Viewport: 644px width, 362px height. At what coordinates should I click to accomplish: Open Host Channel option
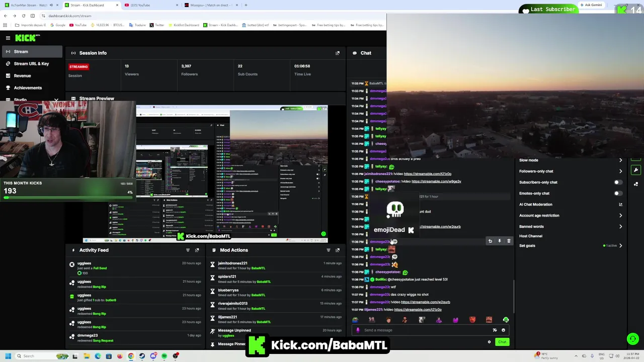pos(531,236)
